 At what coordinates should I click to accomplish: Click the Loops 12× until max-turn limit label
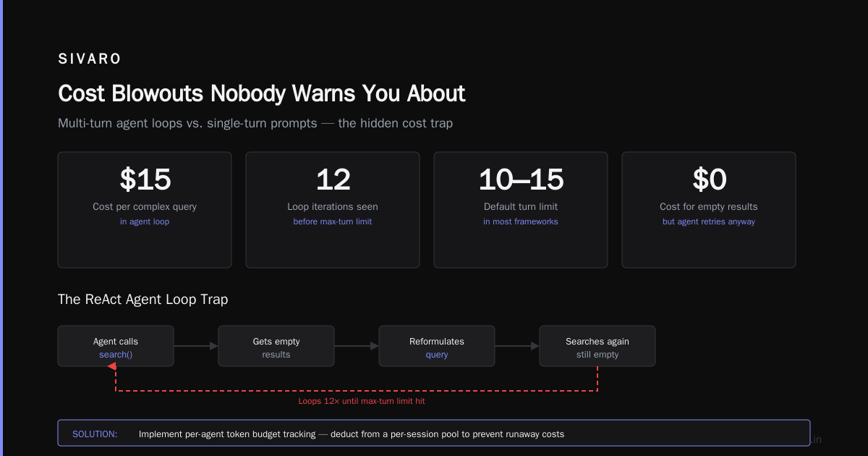pos(367,401)
